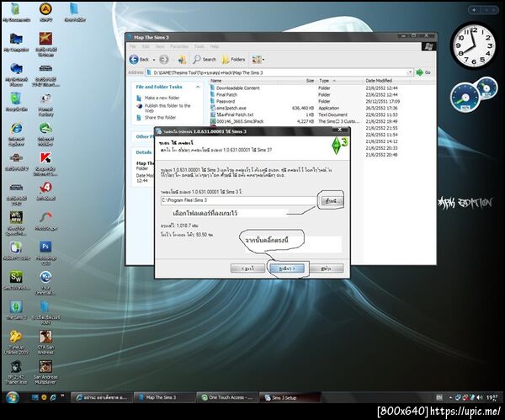Open TuneUp Utilities 2009 desktop icon
This screenshot has height=420, width=505.
16,342
